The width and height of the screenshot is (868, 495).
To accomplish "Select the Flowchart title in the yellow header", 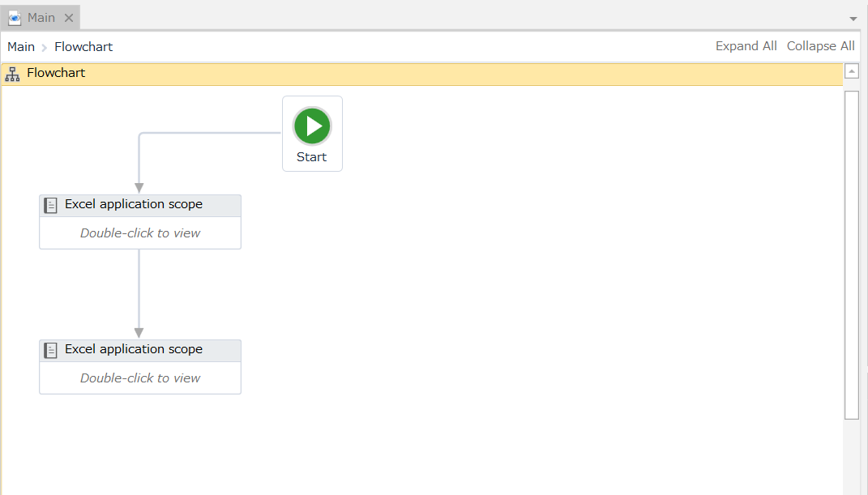I will click(x=56, y=73).
